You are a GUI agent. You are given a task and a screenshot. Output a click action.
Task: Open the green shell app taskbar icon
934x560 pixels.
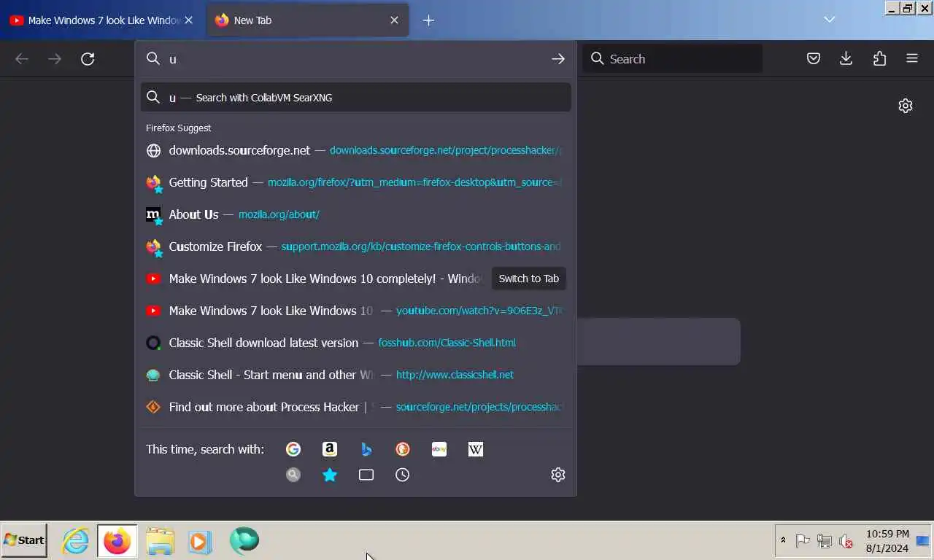244,540
